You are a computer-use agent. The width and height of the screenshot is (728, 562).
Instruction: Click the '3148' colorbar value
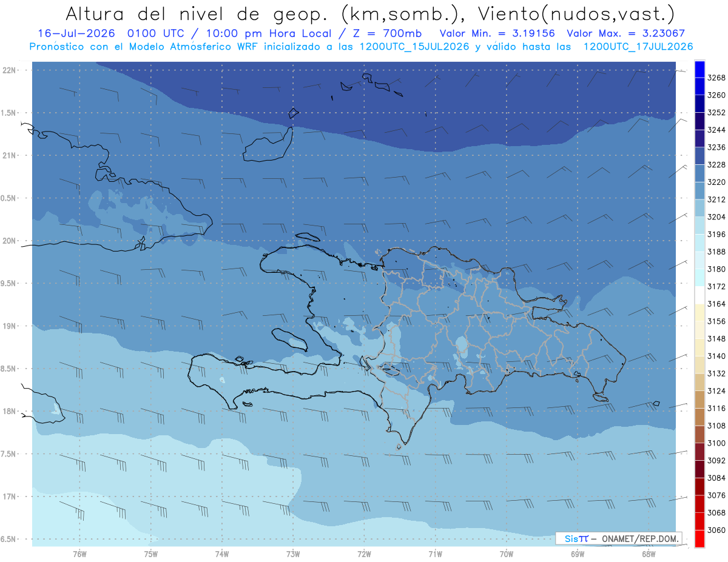716,339
